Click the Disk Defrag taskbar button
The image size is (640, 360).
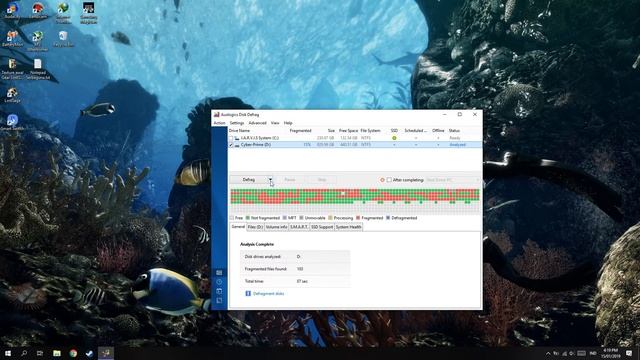(x=106, y=353)
